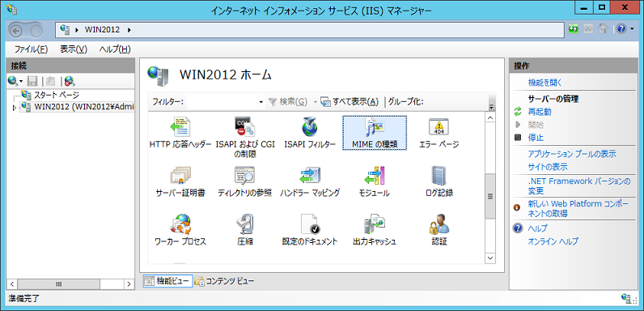Image resolution: width=644 pixels, height=311 pixels.
Task: Open the 検索(G) dropdown arrow
Action: (316, 102)
